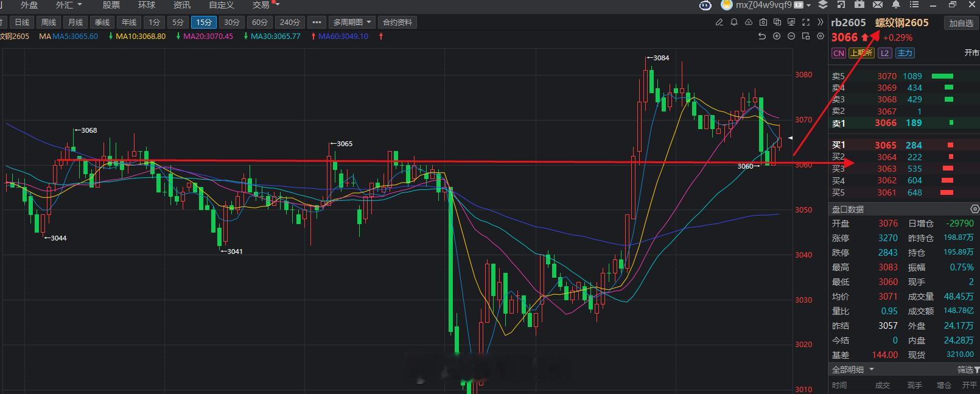Open the list menu icon in title bar
Viewport: 980px width, 394px height.
click(914, 4)
